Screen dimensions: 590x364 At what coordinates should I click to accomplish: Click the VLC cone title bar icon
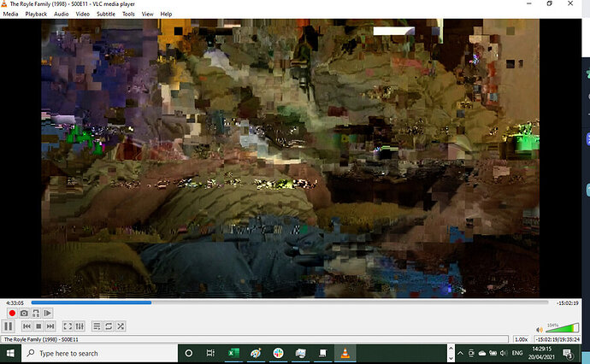4,3
